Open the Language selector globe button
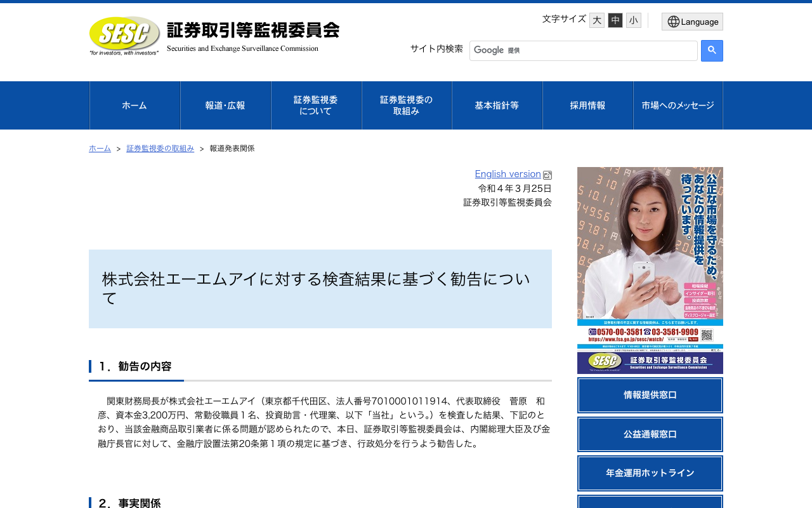This screenshot has height=508, width=812. tap(692, 22)
